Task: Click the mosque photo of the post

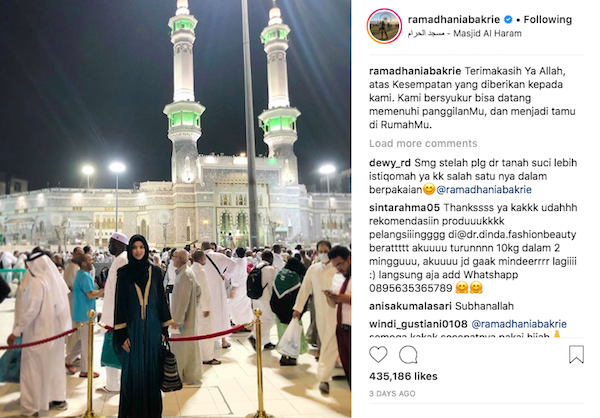Action: point(175,209)
